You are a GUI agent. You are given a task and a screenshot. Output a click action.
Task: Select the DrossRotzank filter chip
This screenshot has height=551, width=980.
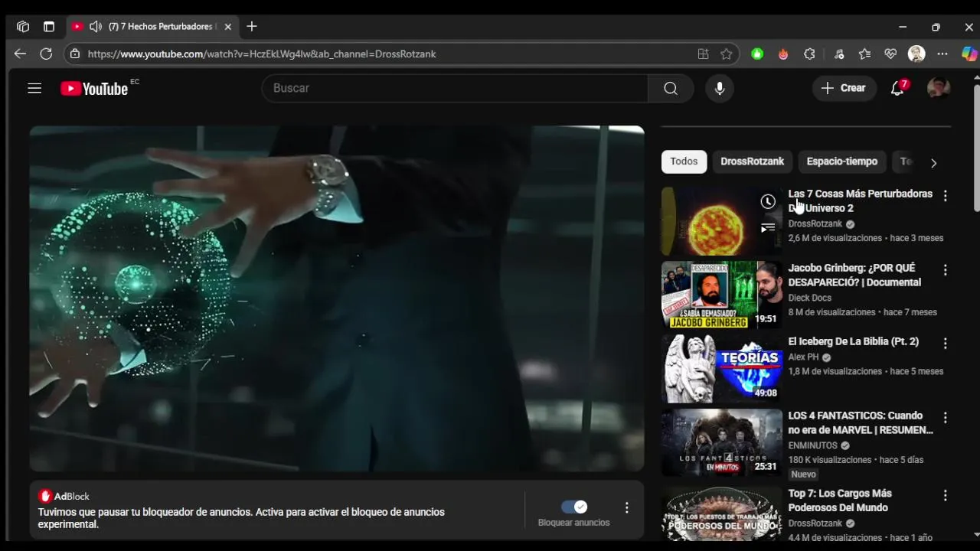[x=752, y=161]
